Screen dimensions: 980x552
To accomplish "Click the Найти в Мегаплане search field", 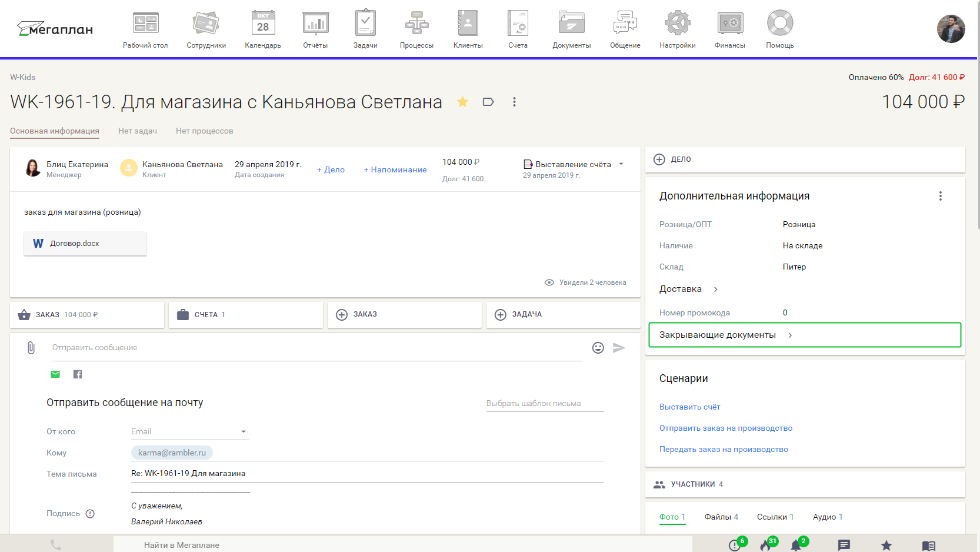I will tap(403, 545).
